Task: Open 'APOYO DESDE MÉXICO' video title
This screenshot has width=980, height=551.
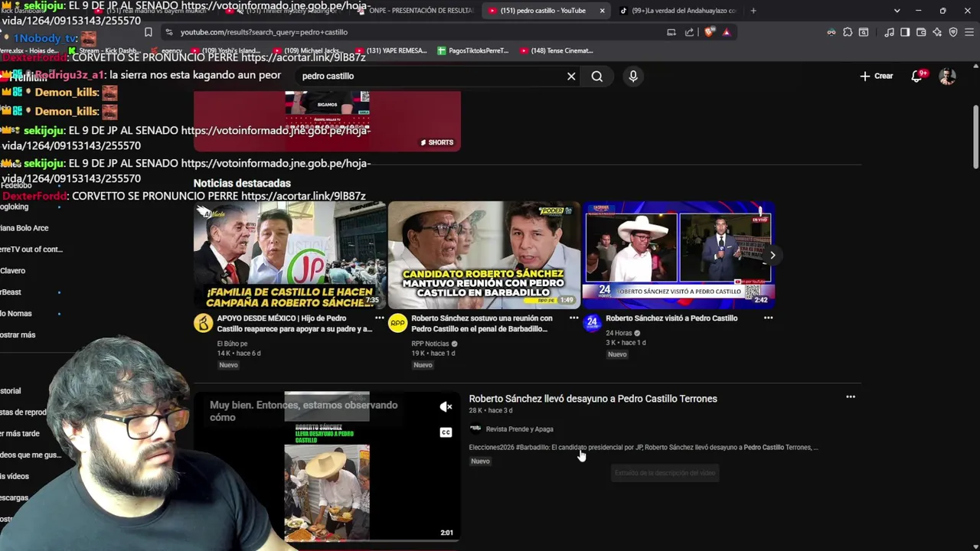Action: tap(295, 324)
